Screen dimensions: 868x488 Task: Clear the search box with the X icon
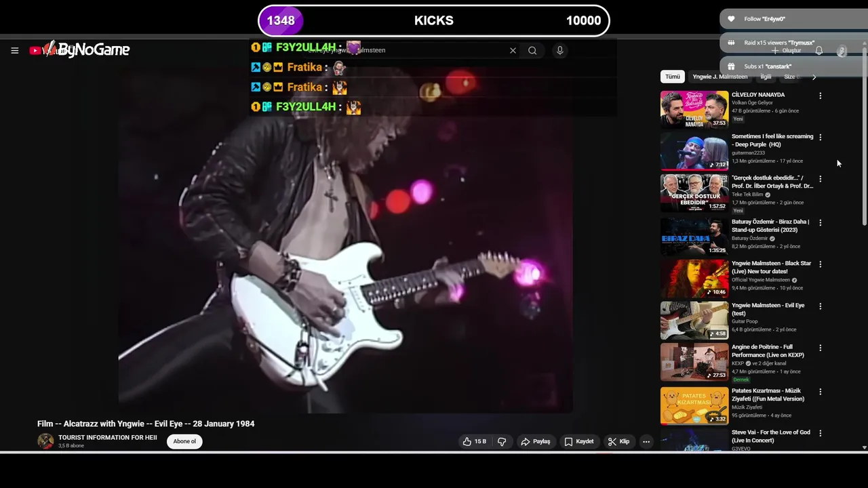(513, 50)
